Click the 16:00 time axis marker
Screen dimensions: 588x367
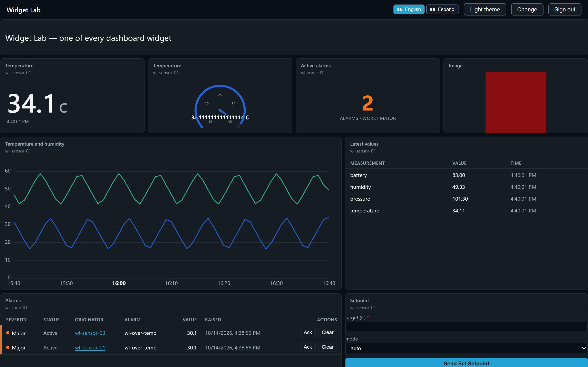pos(119,283)
